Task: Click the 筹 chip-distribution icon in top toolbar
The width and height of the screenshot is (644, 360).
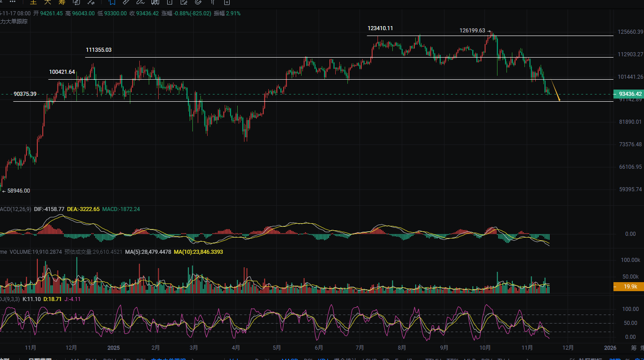Action: point(62,2)
